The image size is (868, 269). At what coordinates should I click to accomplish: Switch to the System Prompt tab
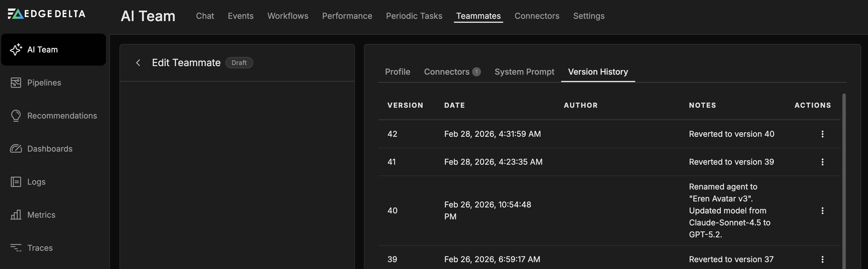524,72
